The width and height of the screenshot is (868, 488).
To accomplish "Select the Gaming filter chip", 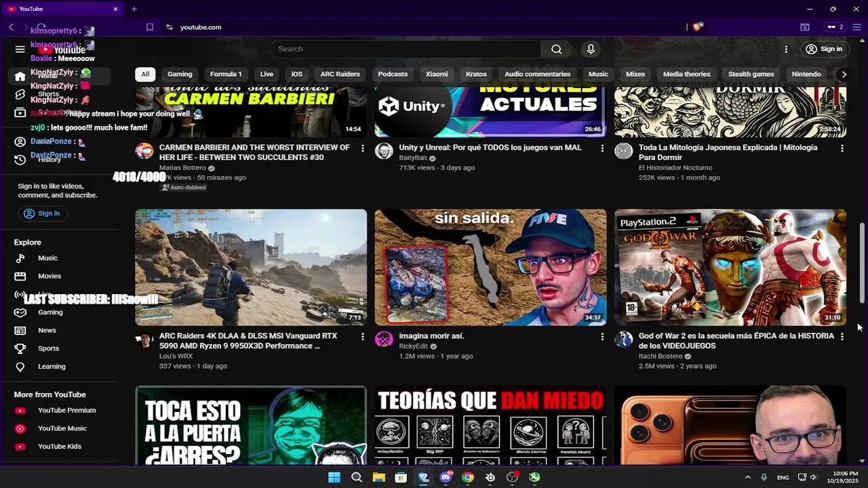I will [180, 74].
